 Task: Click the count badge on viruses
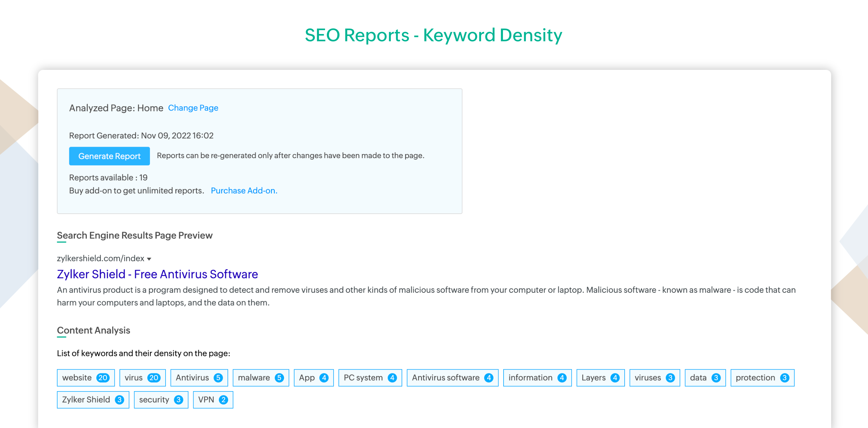click(670, 378)
